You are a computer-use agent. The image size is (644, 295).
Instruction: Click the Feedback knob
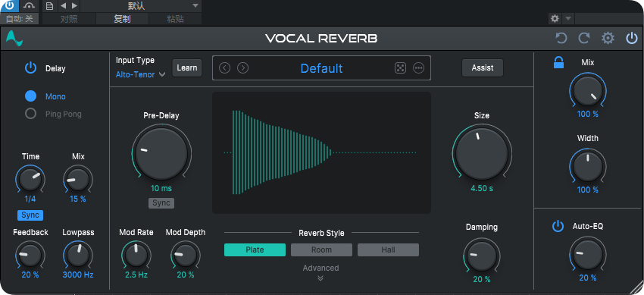point(30,255)
